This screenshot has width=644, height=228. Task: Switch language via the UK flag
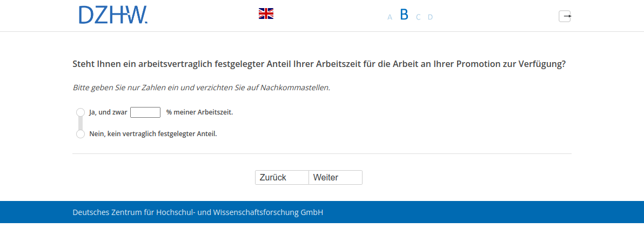pos(266,14)
